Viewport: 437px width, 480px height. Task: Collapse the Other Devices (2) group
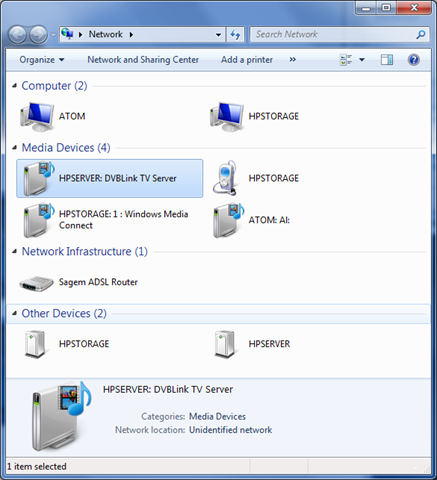point(14,313)
